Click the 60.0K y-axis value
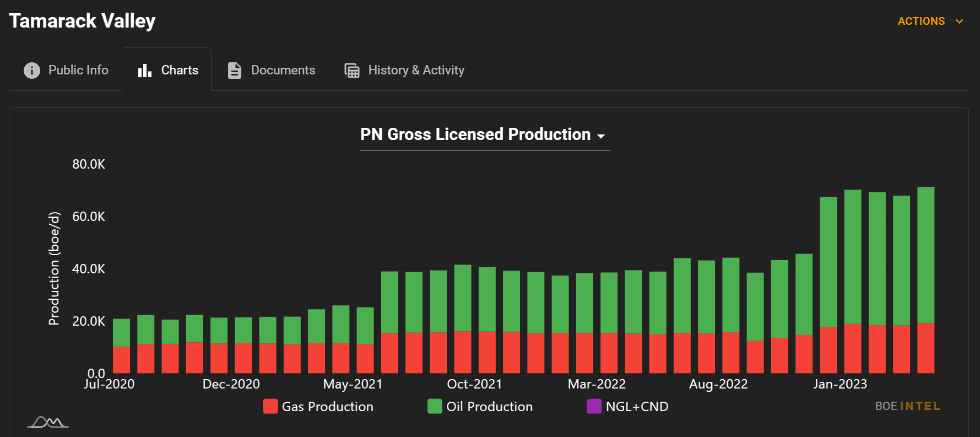This screenshot has width=980, height=437. tap(89, 217)
